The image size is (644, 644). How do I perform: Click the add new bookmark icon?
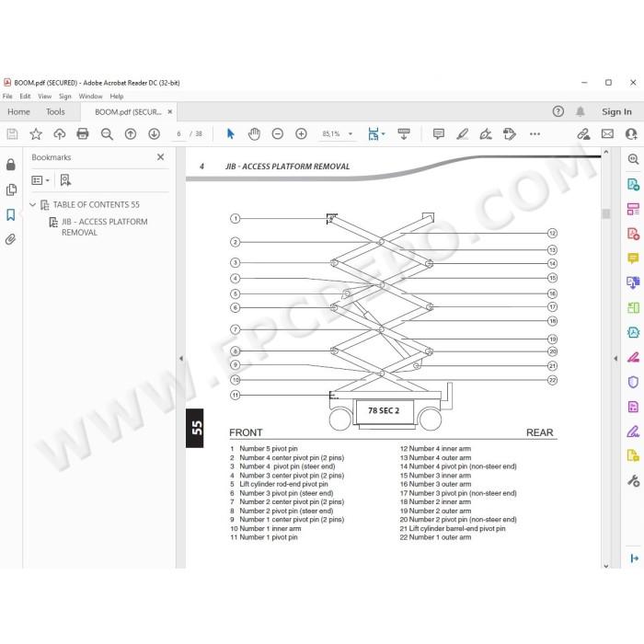(65, 180)
